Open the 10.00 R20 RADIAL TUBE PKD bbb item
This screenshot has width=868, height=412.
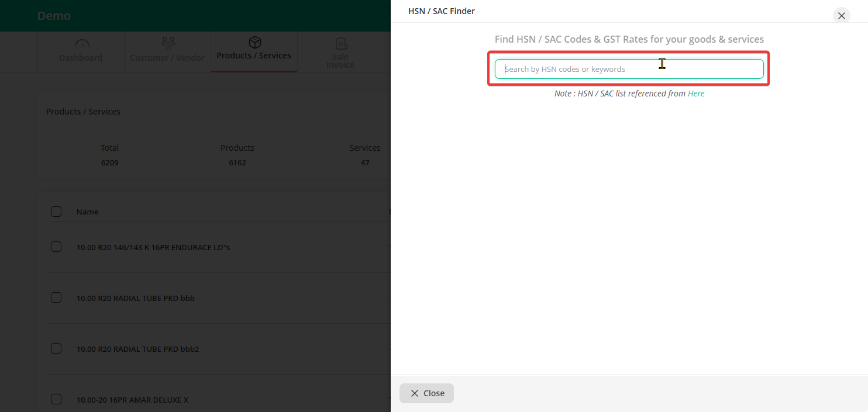[x=135, y=298]
